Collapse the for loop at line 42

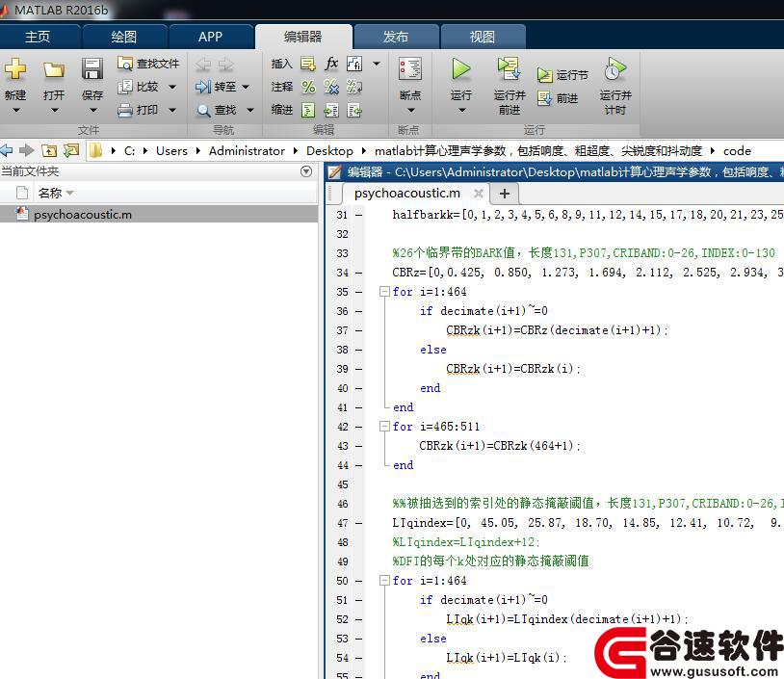[384, 427]
